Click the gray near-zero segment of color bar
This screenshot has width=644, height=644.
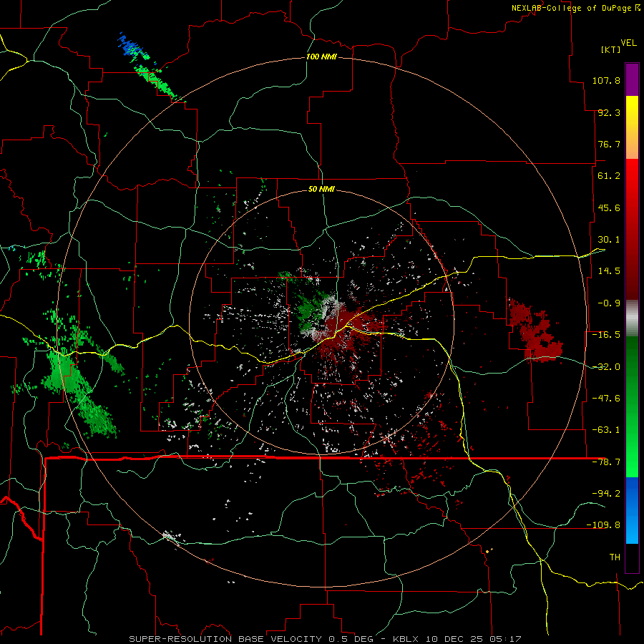pos(632,318)
